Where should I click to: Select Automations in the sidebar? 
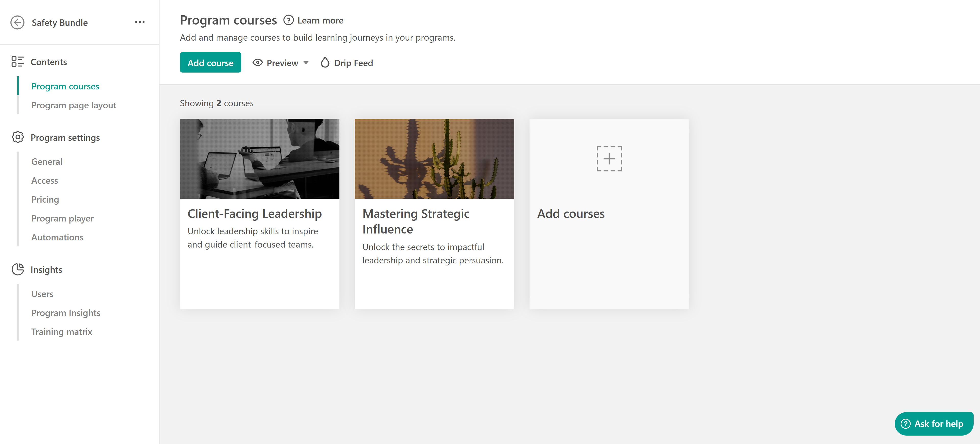57,237
